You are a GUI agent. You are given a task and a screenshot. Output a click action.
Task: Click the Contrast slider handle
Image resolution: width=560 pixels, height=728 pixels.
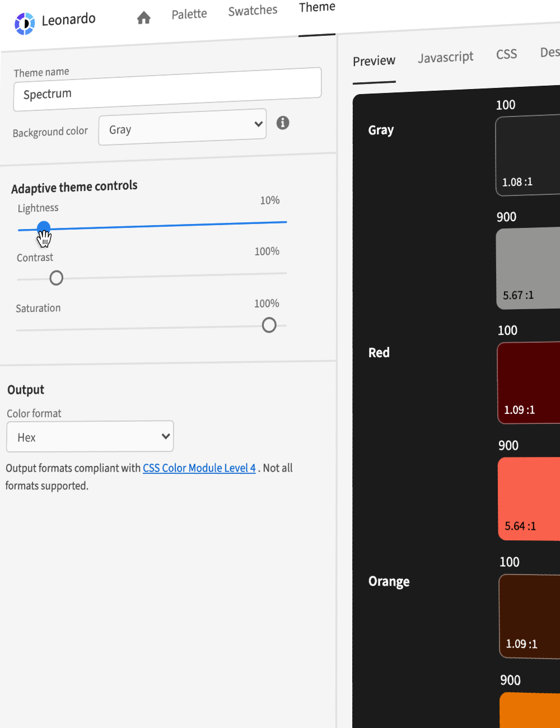coord(56,278)
